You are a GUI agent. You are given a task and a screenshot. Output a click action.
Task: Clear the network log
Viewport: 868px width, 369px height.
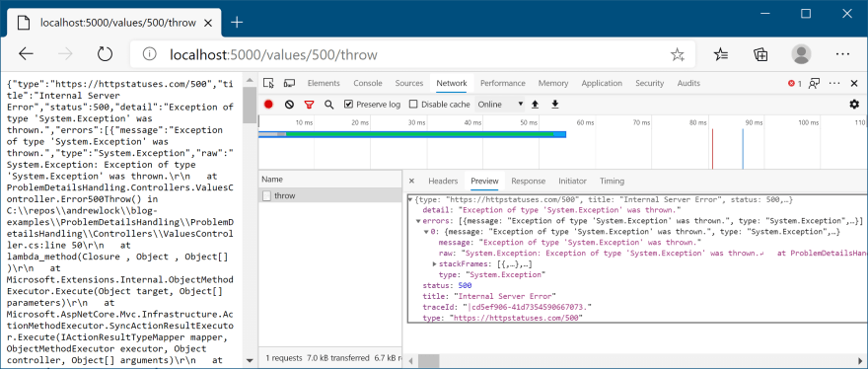tap(289, 105)
